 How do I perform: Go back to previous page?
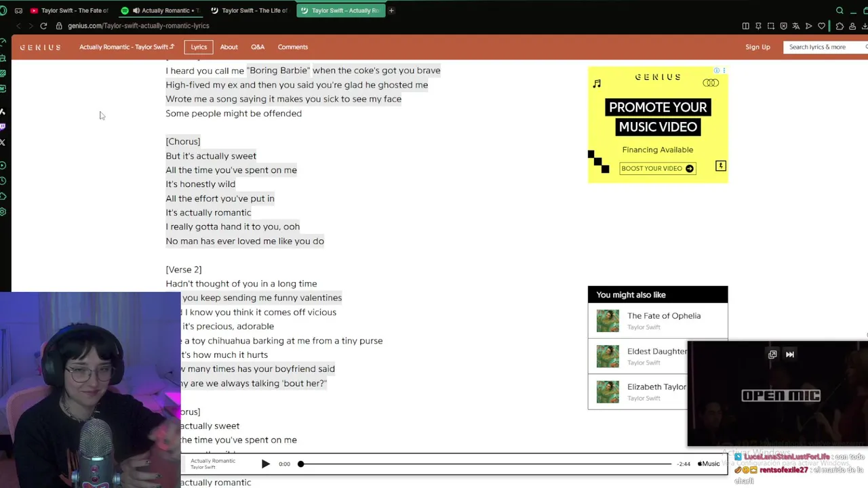[18, 26]
